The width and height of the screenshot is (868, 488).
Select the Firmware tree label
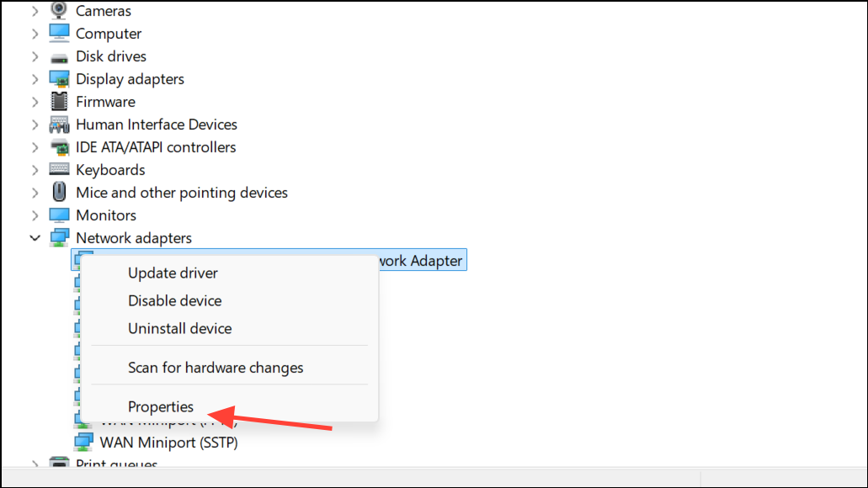click(105, 102)
